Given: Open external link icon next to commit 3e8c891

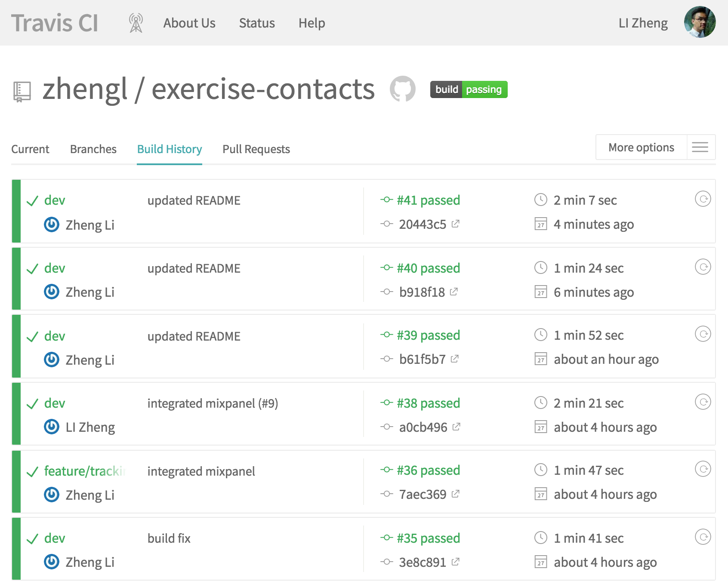Looking at the screenshot, I should pyautogui.click(x=456, y=562).
